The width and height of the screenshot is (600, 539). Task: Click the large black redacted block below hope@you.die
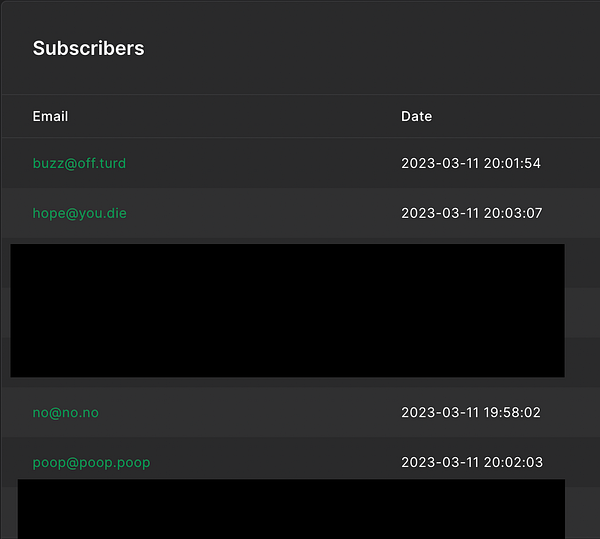click(x=287, y=310)
